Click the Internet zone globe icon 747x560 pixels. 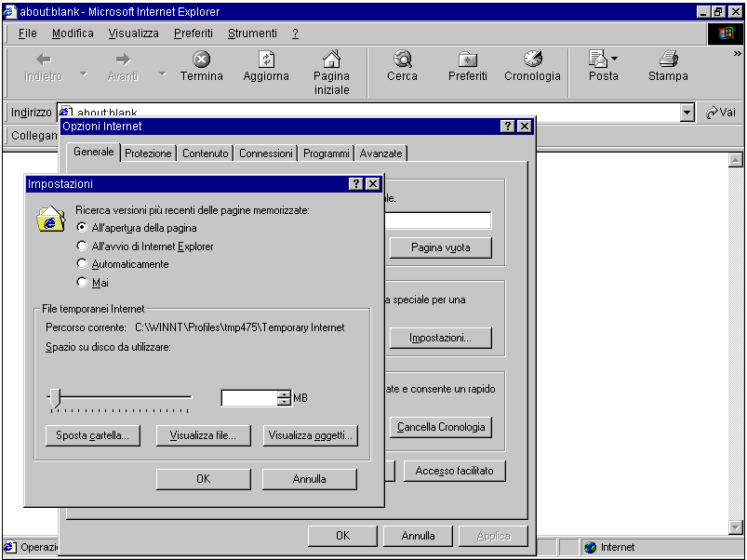point(591,548)
